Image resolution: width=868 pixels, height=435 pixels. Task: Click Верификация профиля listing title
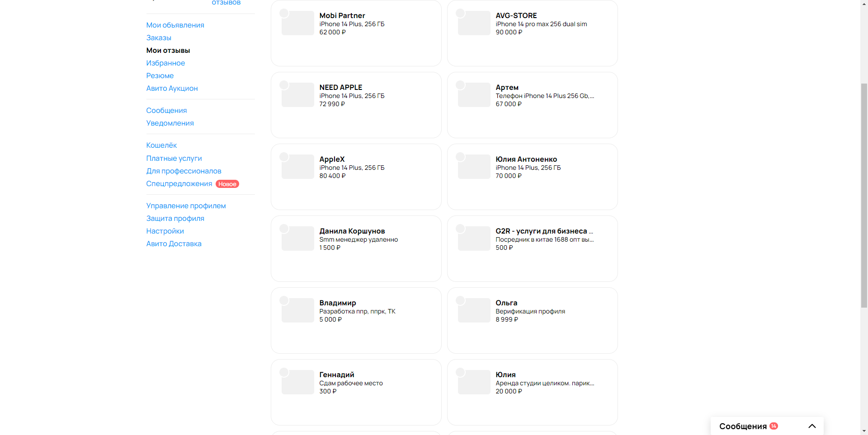tap(530, 311)
